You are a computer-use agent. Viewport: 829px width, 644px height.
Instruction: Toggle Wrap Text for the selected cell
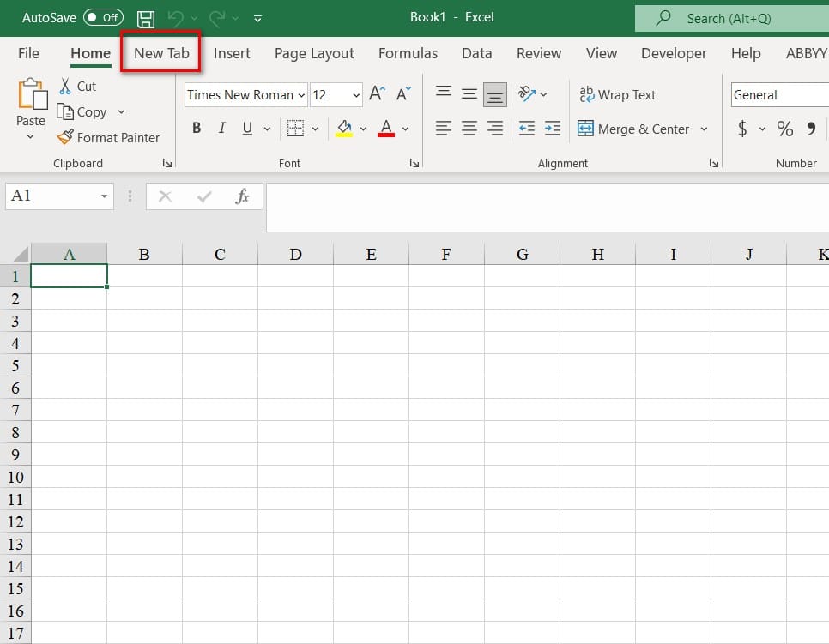[618, 94]
